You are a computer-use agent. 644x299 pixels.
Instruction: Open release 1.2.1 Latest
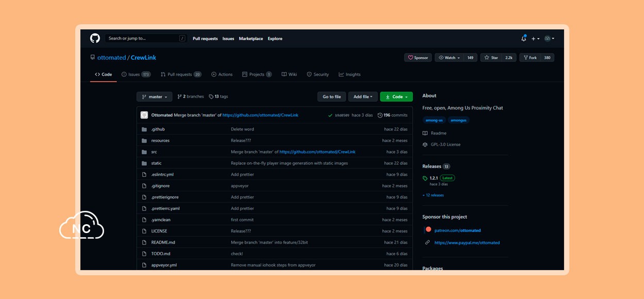(439, 178)
